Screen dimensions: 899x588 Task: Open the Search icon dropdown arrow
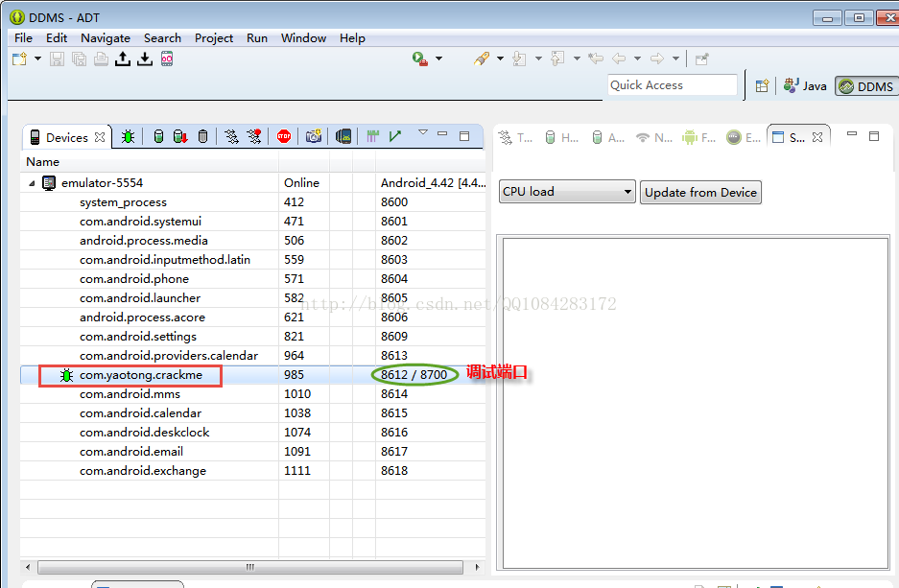point(500,59)
